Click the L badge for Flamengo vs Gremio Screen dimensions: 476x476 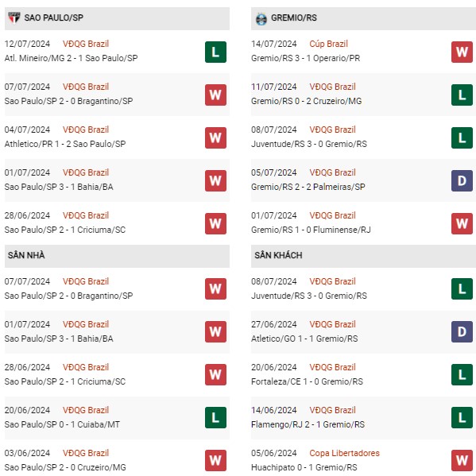[462, 417]
